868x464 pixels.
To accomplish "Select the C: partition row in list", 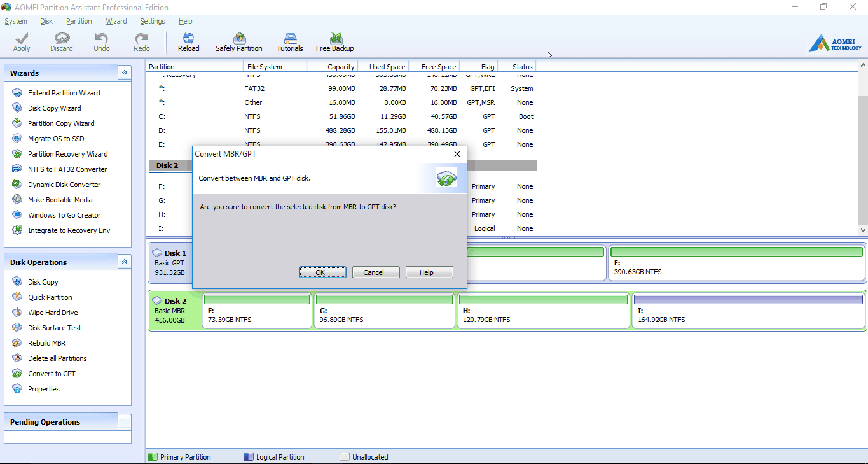I will click(342, 116).
